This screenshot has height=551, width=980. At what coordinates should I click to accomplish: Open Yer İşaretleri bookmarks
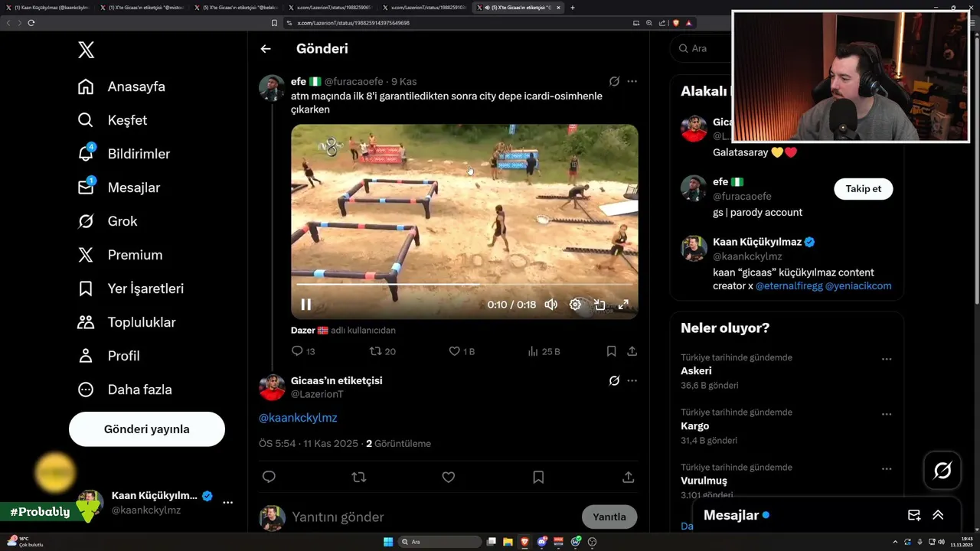130,289
